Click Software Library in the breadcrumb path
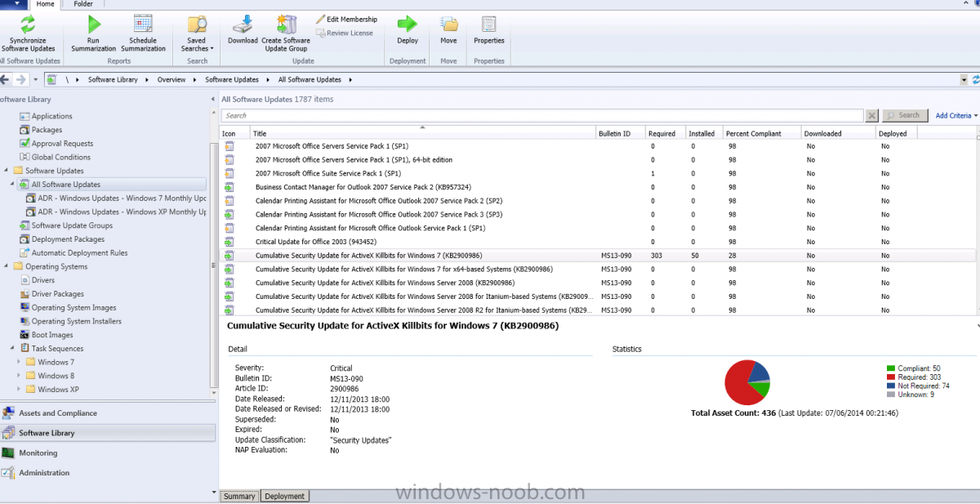Image resolution: width=980 pixels, height=504 pixels. [113, 80]
